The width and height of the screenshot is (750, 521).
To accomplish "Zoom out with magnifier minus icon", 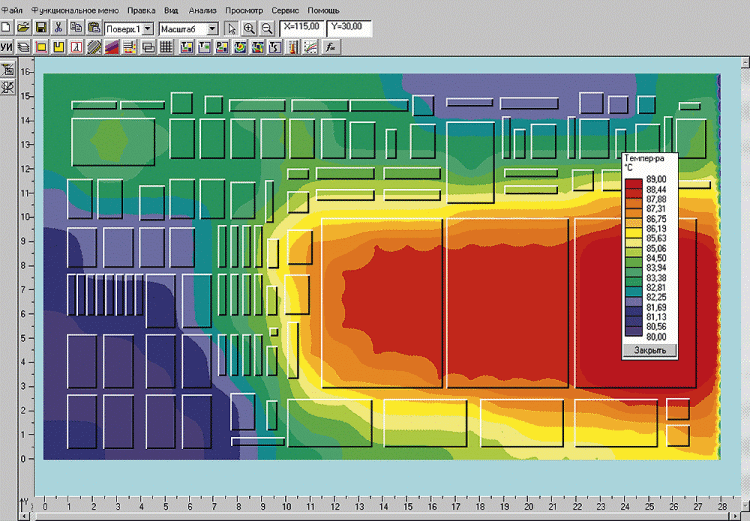I will 267,29.
